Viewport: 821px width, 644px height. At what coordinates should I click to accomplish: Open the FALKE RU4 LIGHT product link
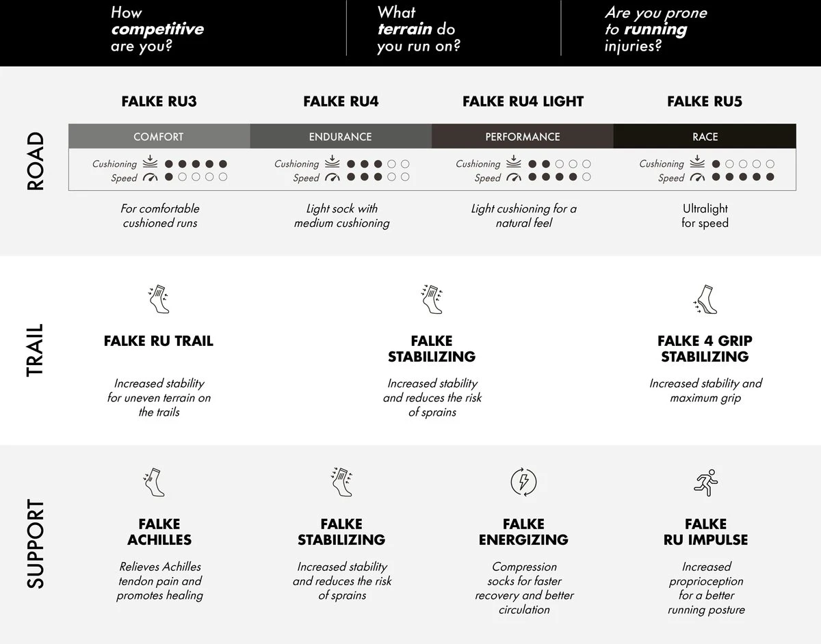(523, 102)
